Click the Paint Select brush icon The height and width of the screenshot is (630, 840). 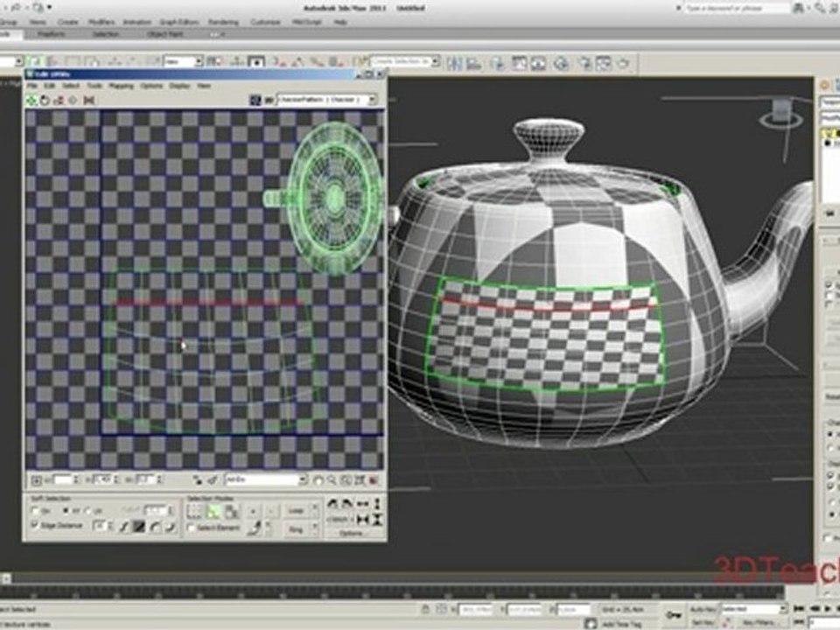[254, 528]
